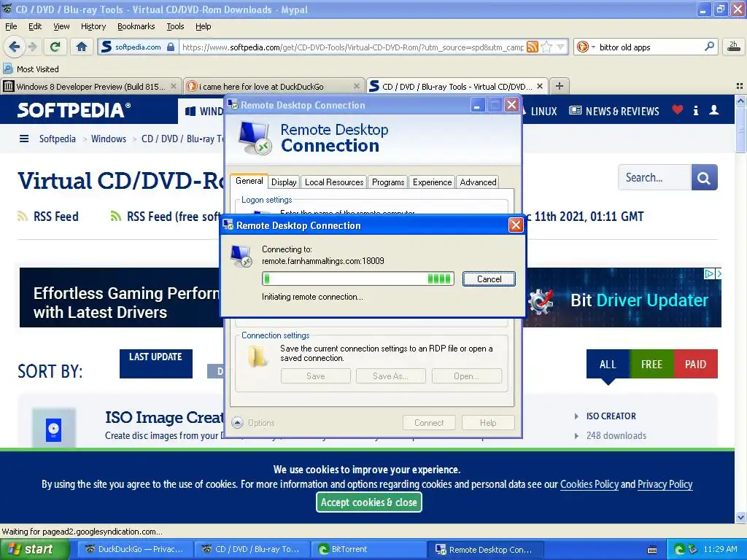Viewport: 747px width, 560px height.
Task: Switch to the DuckDuckGo taskbar window
Action: point(135,550)
